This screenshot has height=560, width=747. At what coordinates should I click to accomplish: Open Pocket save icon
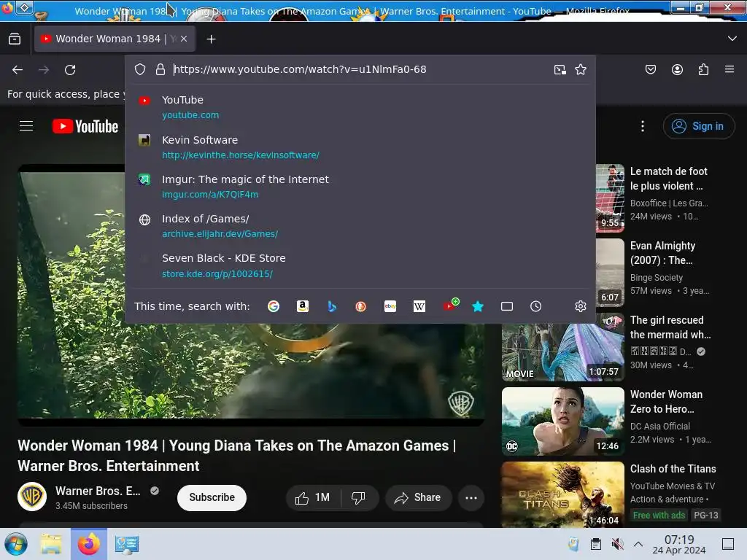[x=650, y=69]
